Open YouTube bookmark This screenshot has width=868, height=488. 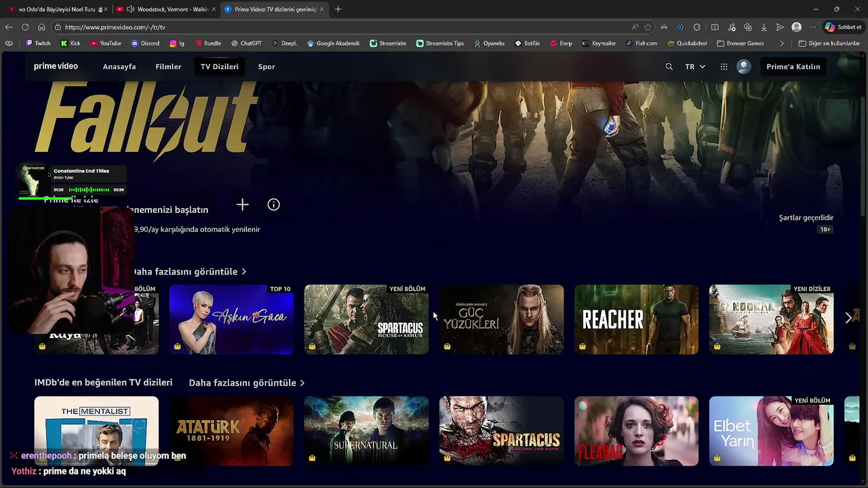tap(105, 43)
